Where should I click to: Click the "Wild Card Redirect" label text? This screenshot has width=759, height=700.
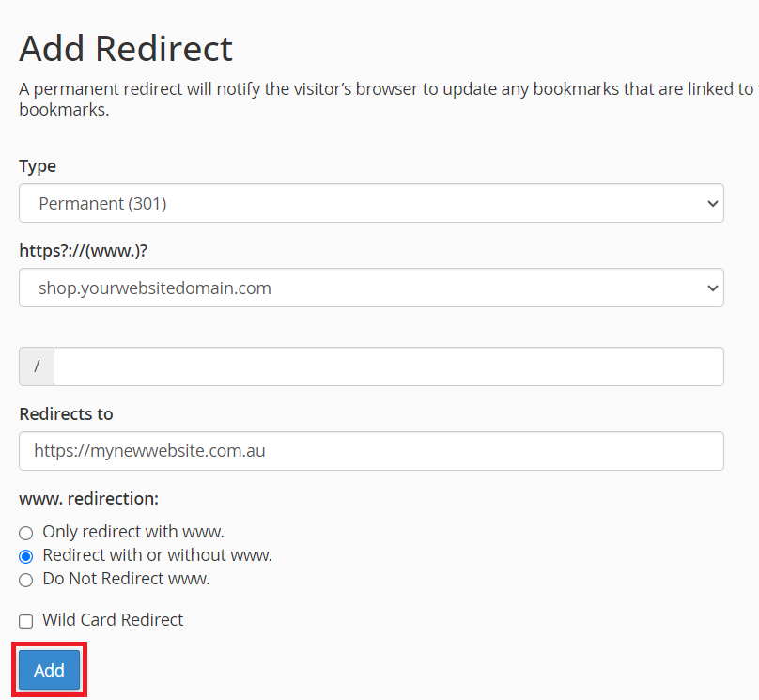(x=113, y=620)
